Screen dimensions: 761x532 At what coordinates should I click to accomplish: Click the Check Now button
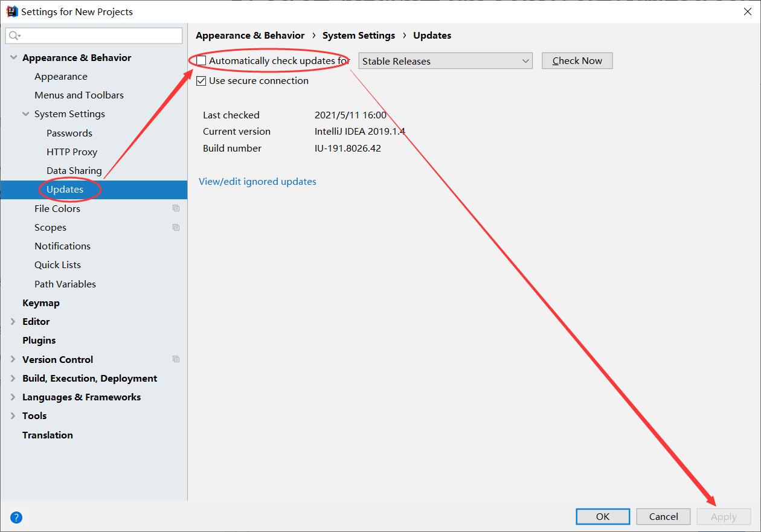point(577,60)
